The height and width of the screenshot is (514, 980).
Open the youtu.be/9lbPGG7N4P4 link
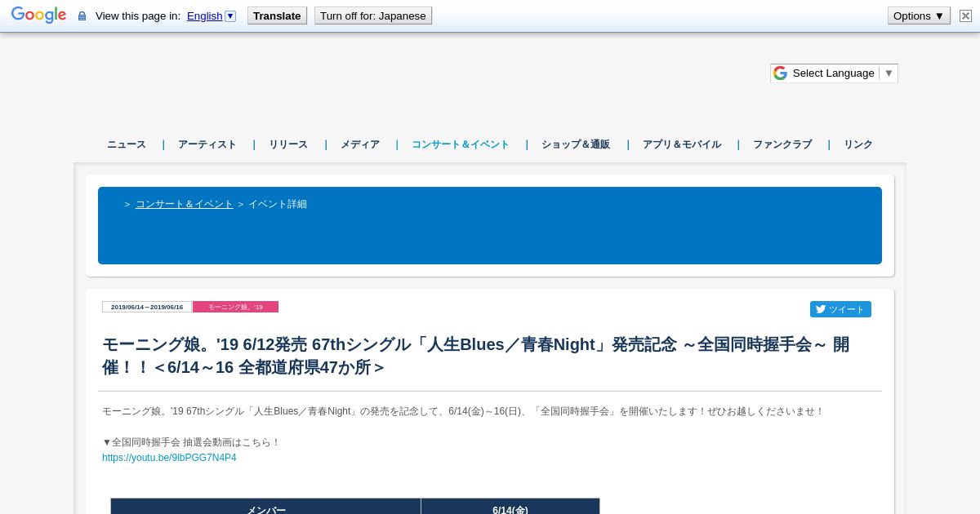pos(169,458)
